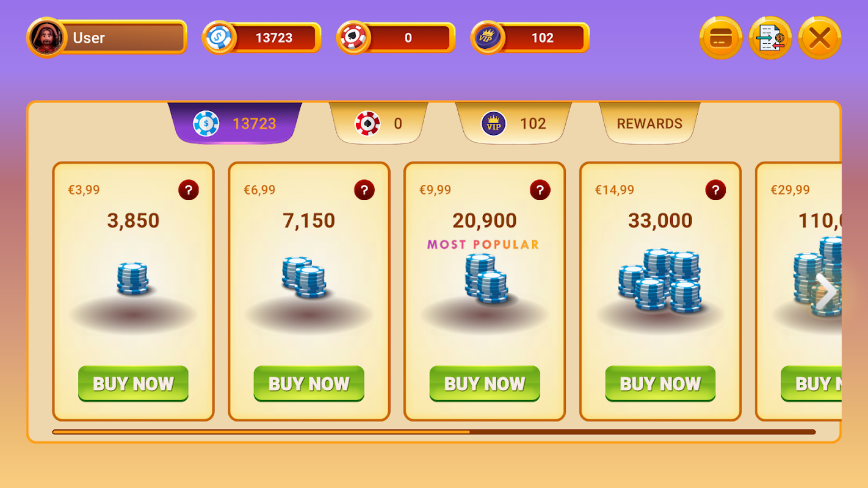Screen dimensions: 868x488
Task: Switch to the VIP 102 tab
Action: pyautogui.click(x=513, y=123)
